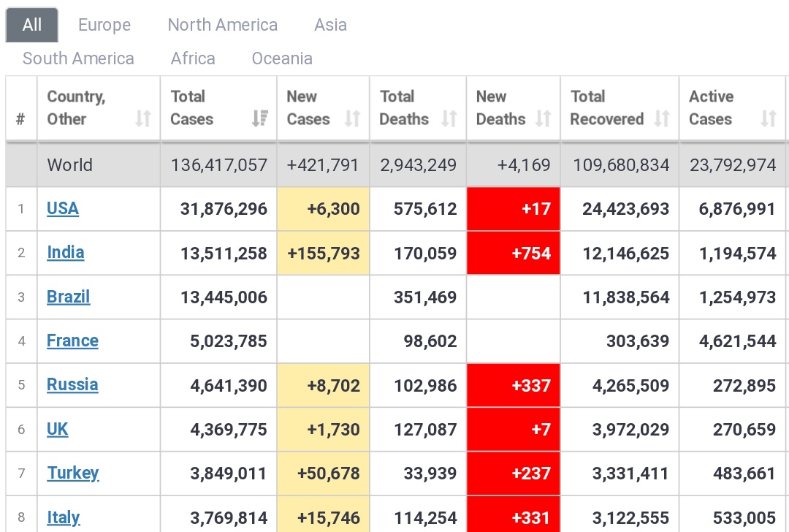Click the Total Recovered header label

click(x=607, y=107)
